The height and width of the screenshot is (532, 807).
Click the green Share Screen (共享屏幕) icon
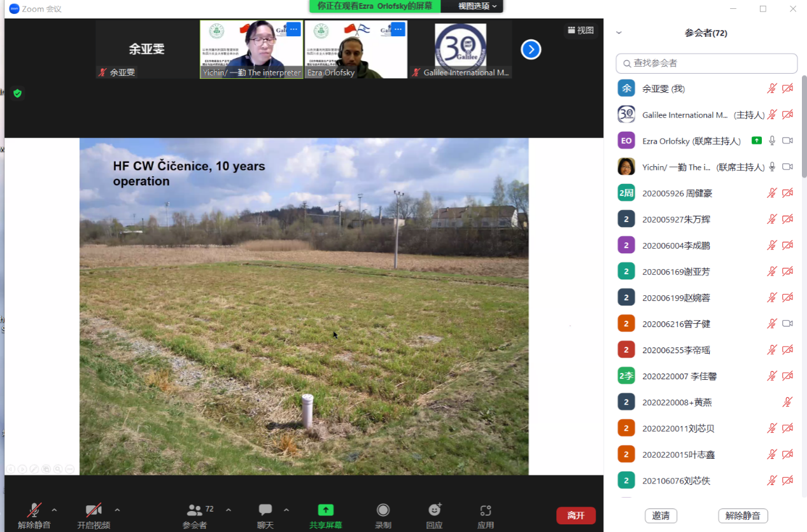(x=325, y=510)
